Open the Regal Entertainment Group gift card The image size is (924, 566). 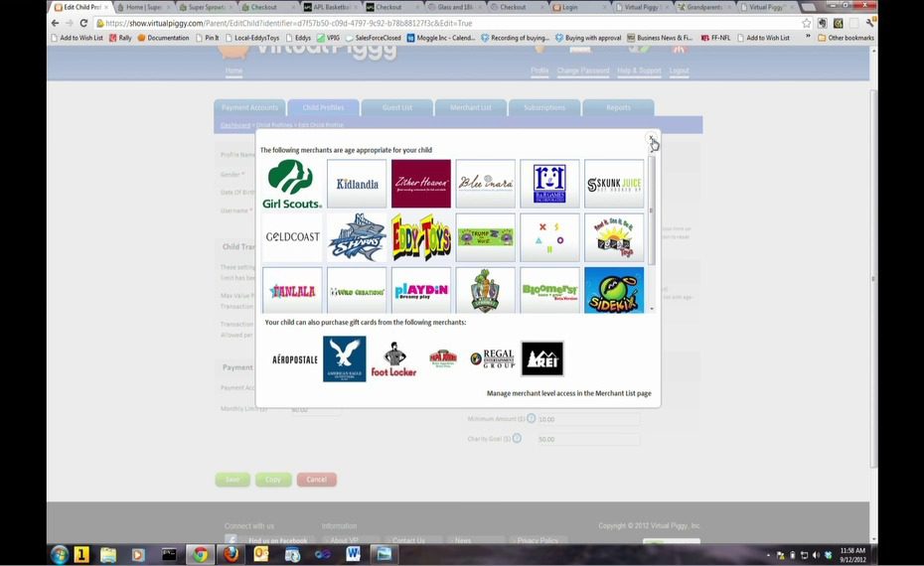(493, 358)
